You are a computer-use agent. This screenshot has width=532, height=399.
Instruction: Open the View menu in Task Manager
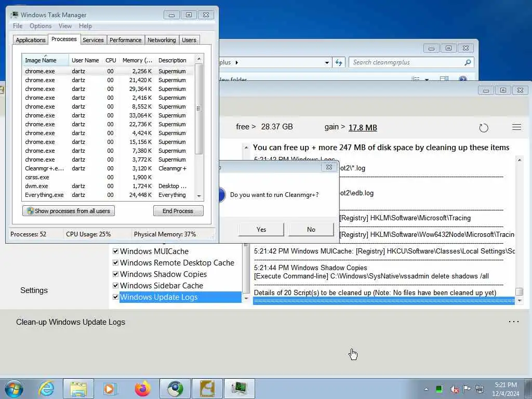point(65,26)
